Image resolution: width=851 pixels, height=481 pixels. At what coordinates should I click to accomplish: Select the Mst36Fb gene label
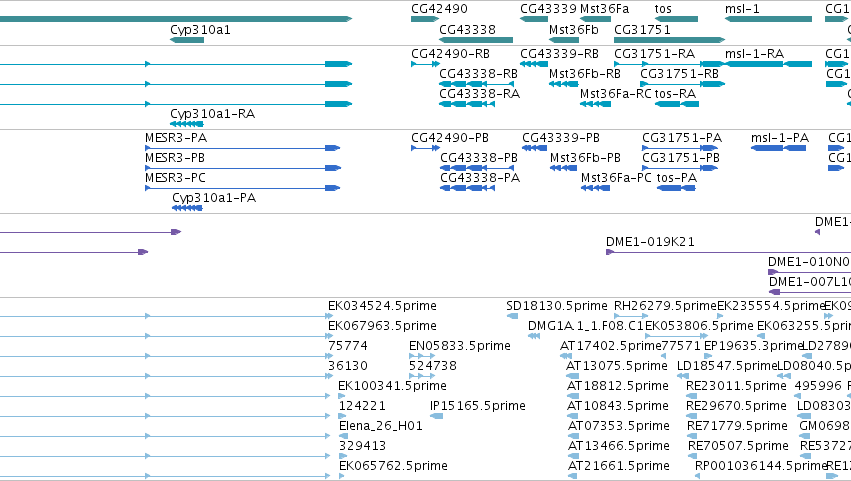pyautogui.click(x=574, y=30)
